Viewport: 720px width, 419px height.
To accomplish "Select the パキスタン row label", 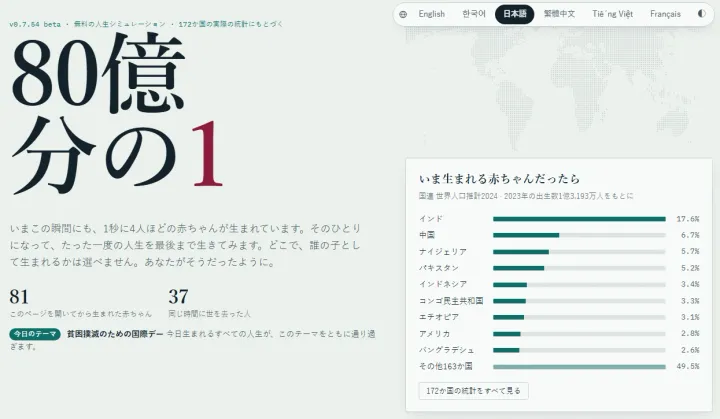I will 439,268.
